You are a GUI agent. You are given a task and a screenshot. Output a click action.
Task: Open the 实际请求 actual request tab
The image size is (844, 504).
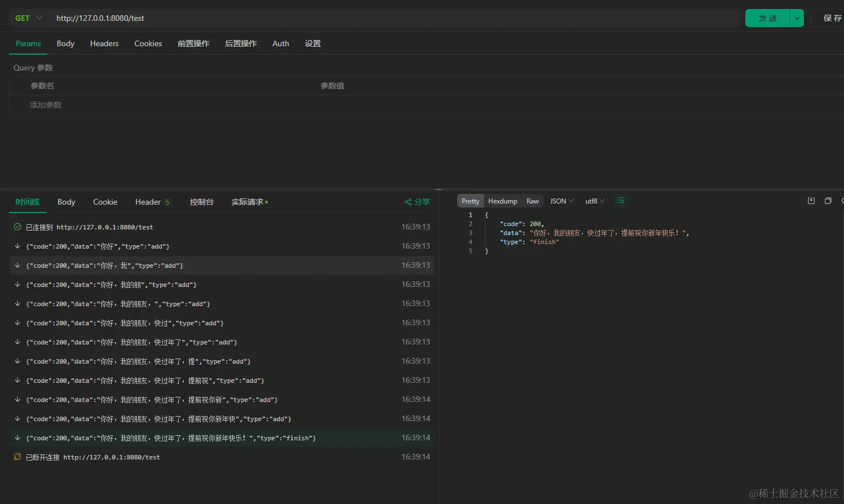pos(247,202)
